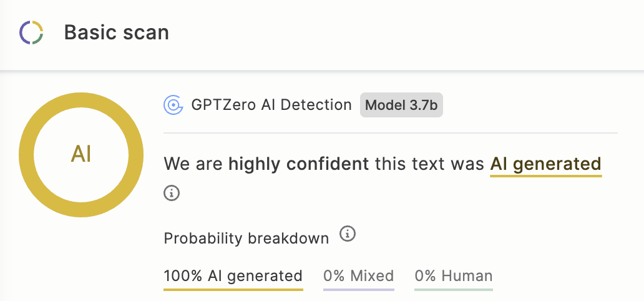Click the Basic scan circular logo icon
The width and height of the screenshot is (644, 301).
pyautogui.click(x=31, y=32)
